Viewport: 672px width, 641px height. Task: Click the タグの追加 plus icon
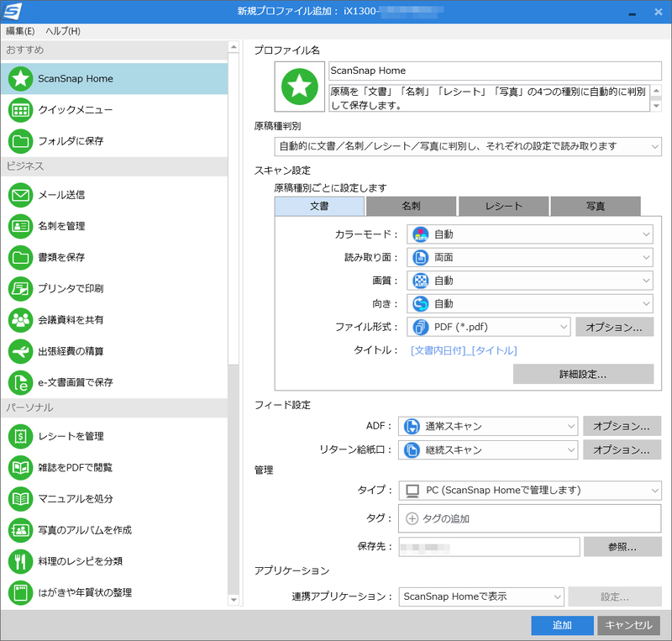(x=412, y=519)
